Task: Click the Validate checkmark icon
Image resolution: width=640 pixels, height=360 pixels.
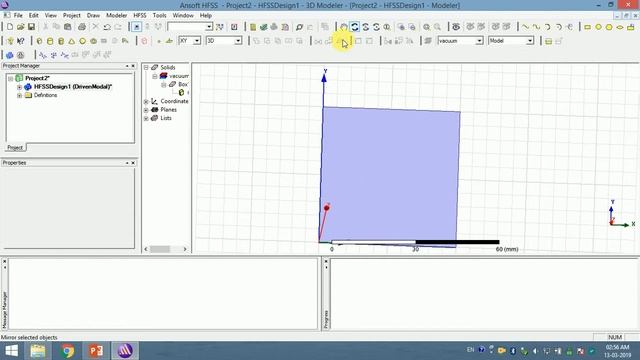Action: tap(264, 27)
